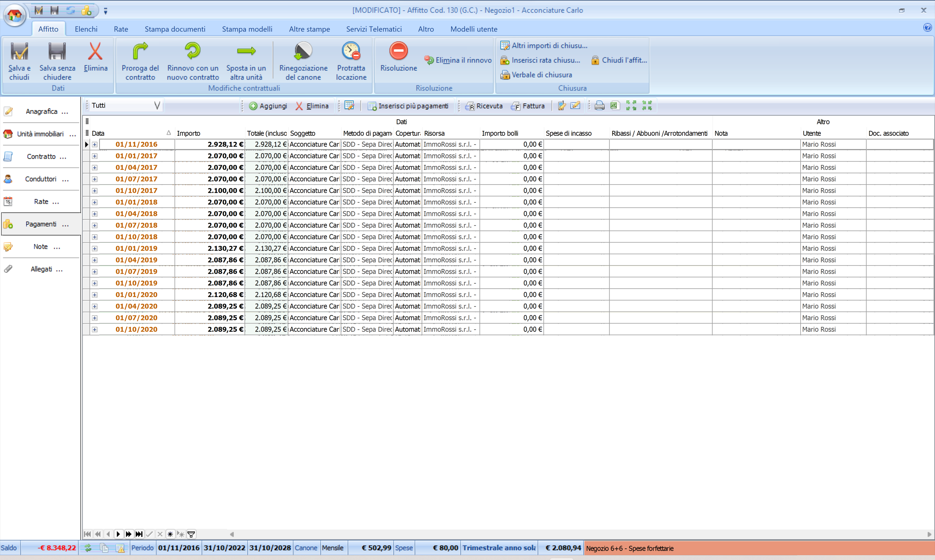Go to last record in navigator
Screen dimensions: 935x560
[x=139, y=534]
